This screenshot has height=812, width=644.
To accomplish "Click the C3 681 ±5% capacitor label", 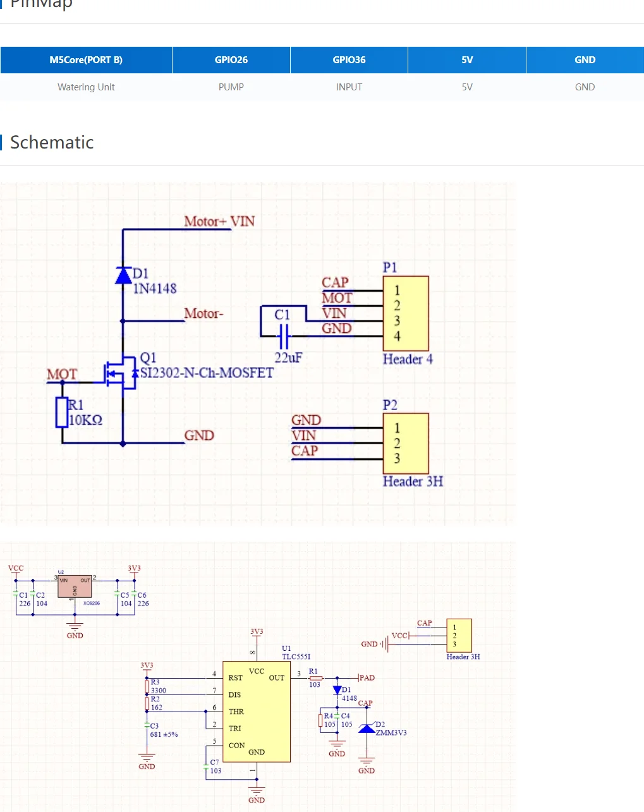I will (164, 730).
